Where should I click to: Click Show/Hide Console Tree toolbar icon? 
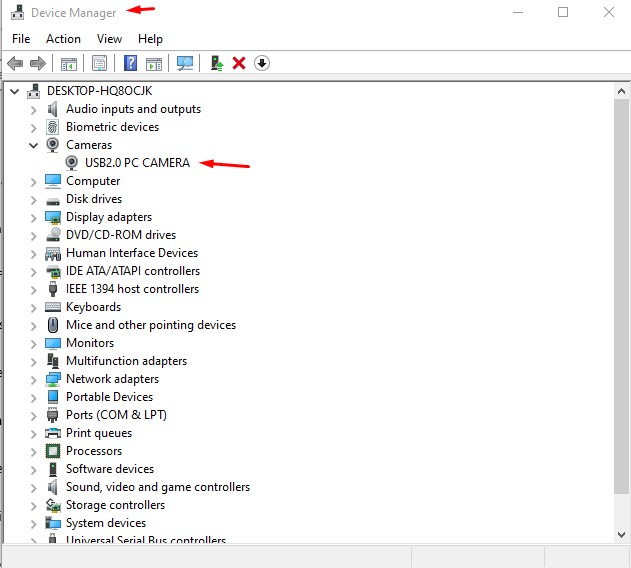coord(68,64)
